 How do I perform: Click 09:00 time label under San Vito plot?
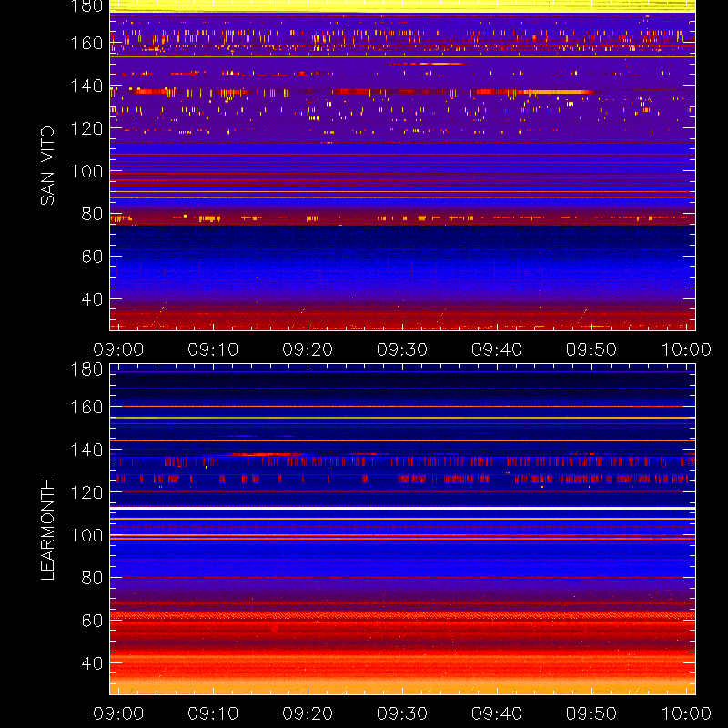[118, 349]
